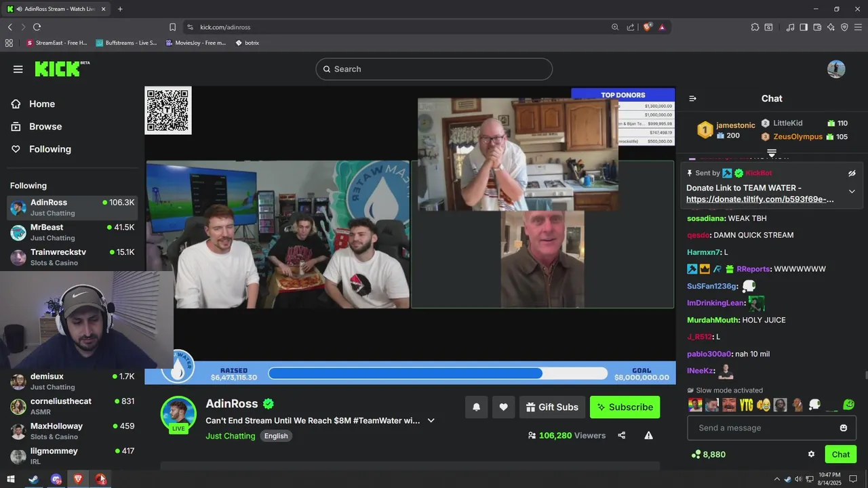Toggle the browser sidebar panel

click(x=804, y=27)
